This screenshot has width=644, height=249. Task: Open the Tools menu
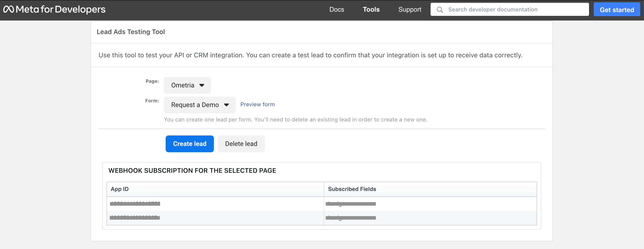click(371, 10)
